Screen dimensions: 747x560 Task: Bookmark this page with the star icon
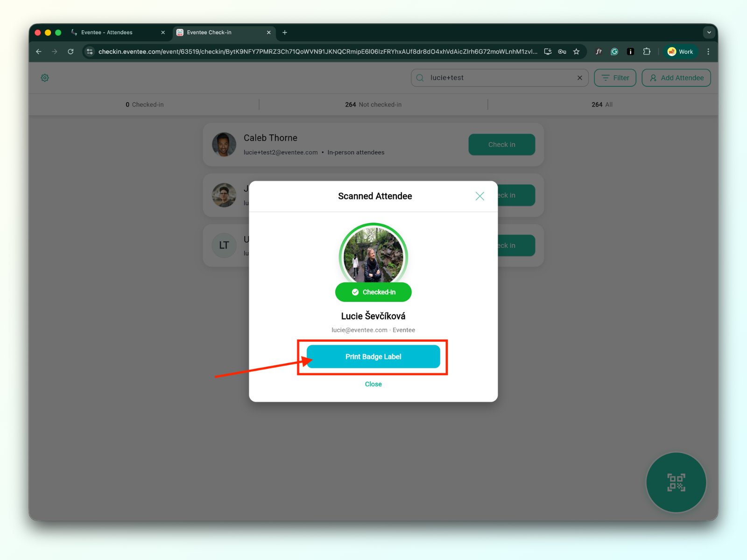[576, 52]
